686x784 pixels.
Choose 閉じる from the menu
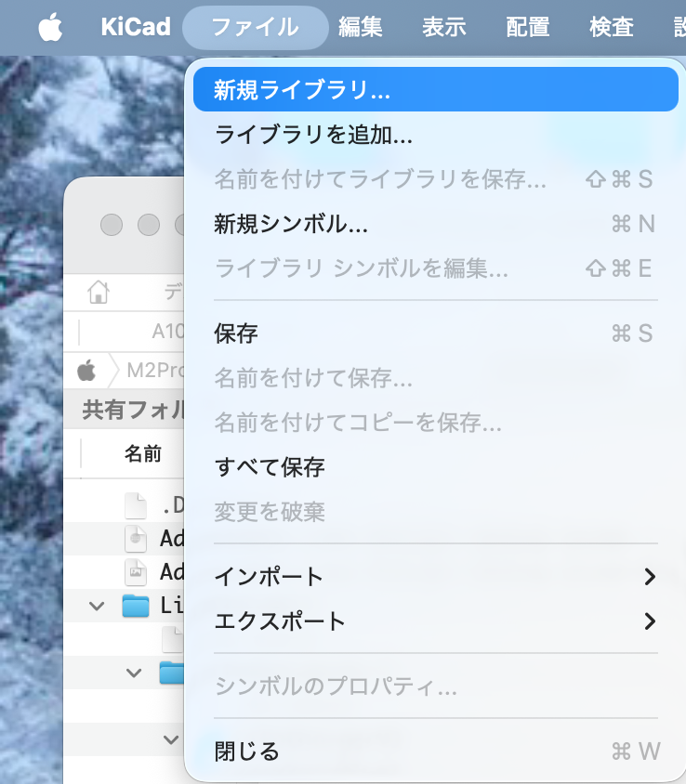[436, 751]
